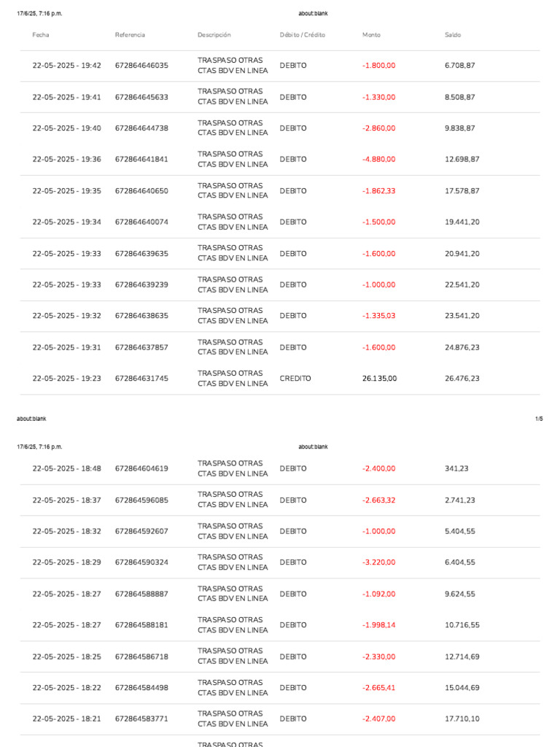Viewport: 560px width, 747px height.
Task: Select the date 22-05-2025 - 18:21
Action: 66,719
